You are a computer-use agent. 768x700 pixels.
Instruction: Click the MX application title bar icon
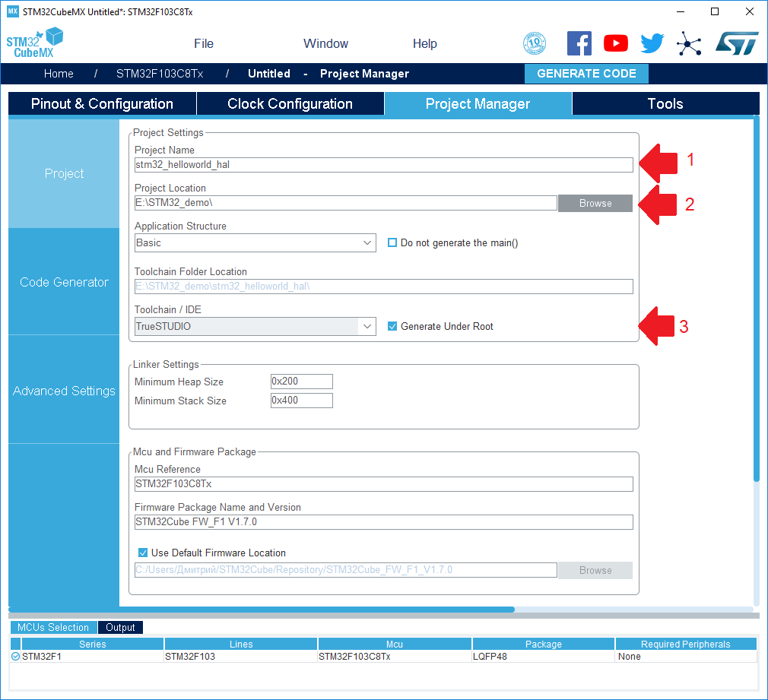click(12, 11)
